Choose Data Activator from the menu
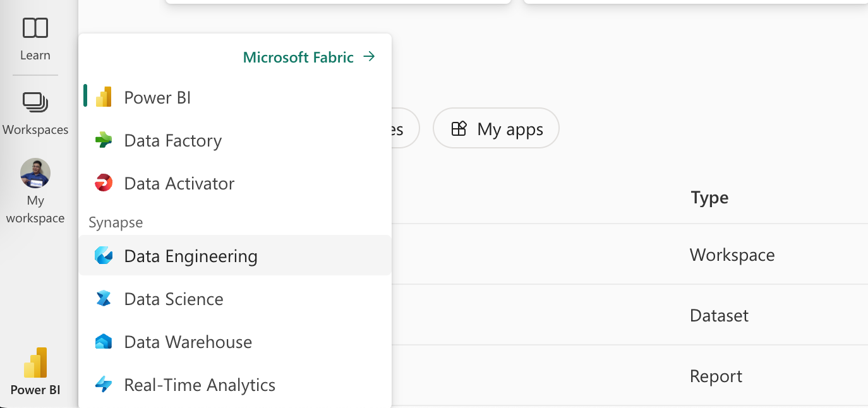This screenshot has height=408, width=868. click(235, 183)
